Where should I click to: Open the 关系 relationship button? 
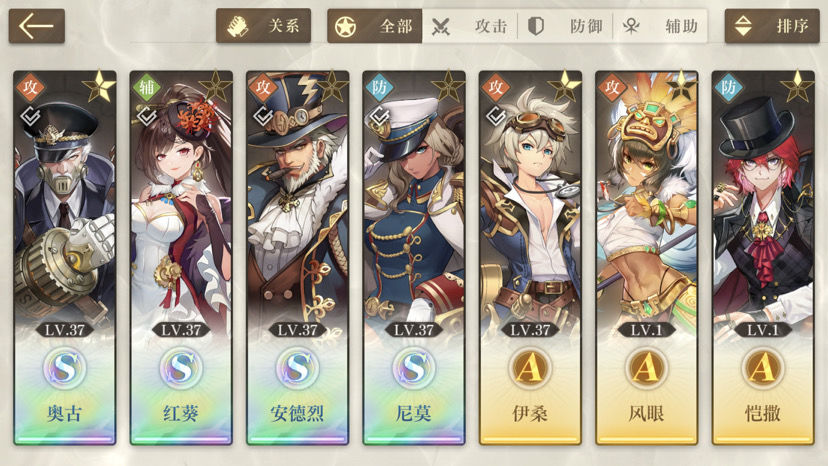tap(263, 26)
